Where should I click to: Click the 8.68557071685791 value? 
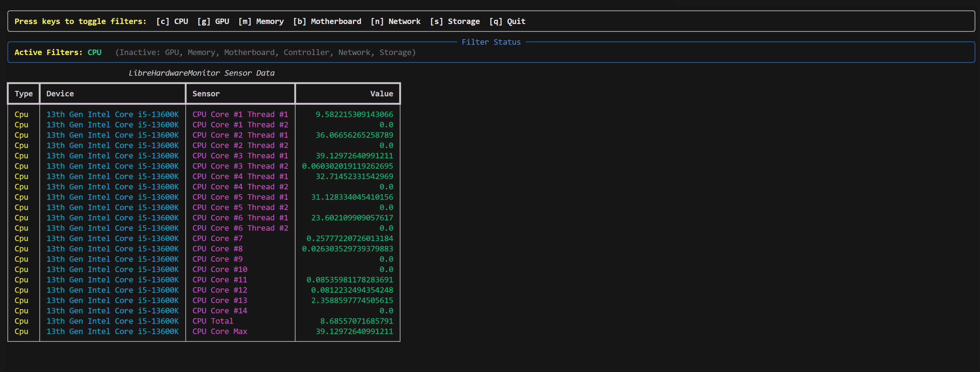356,321
